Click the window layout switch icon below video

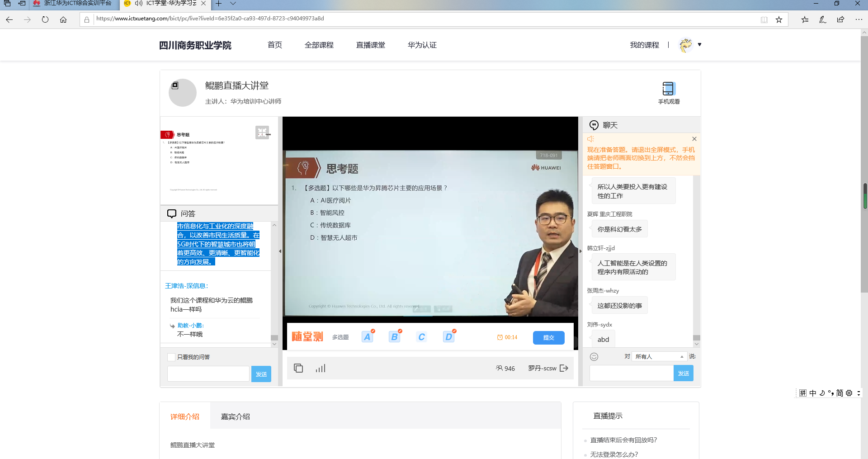click(298, 369)
